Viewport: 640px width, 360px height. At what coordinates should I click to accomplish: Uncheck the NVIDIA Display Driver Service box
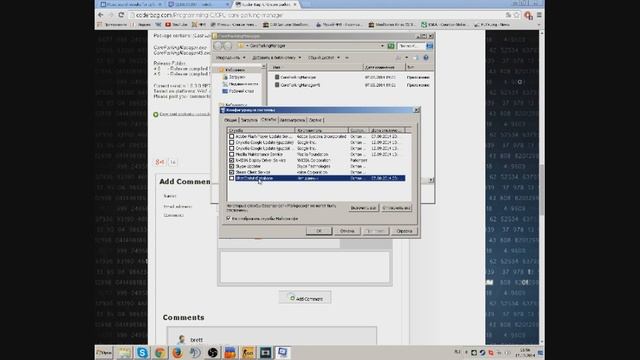pos(231,160)
